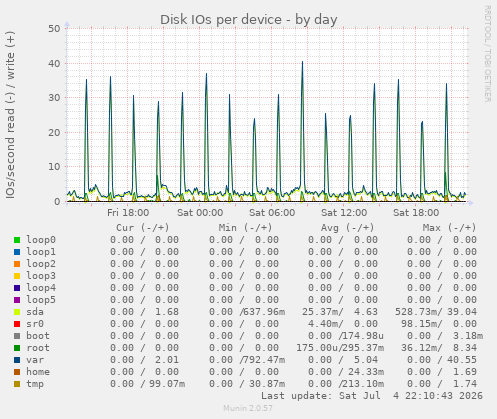Click the tallest spike peak near Sat 09:00
Screen dimensions: 497x419
point(302,62)
